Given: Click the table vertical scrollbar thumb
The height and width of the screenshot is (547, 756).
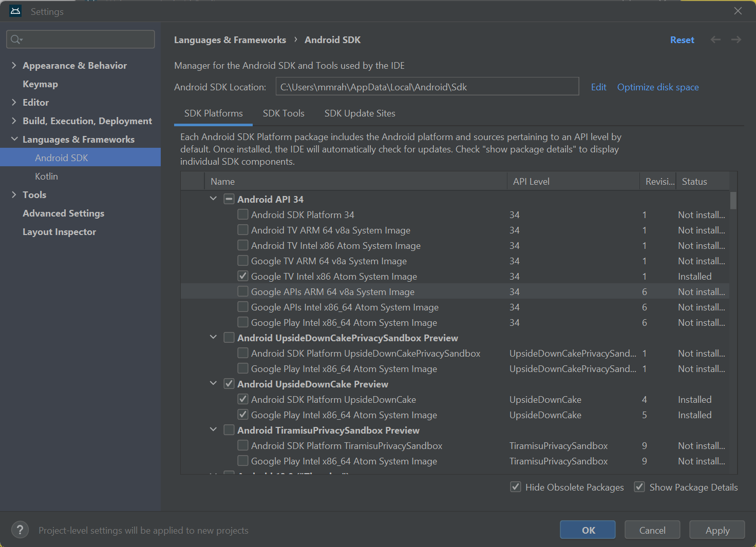Looking at the screenshot, I should pos(733,201).
